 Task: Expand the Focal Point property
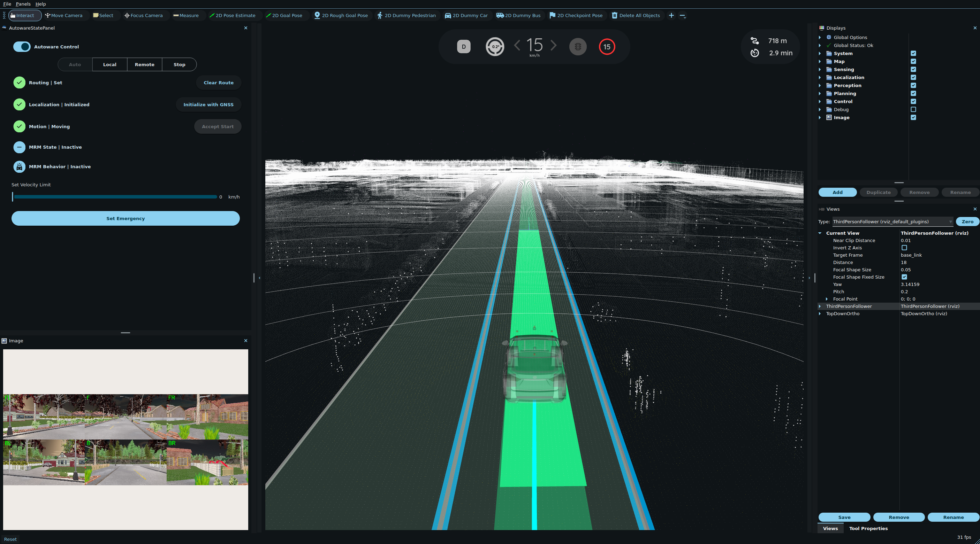(x=826, y=299)
